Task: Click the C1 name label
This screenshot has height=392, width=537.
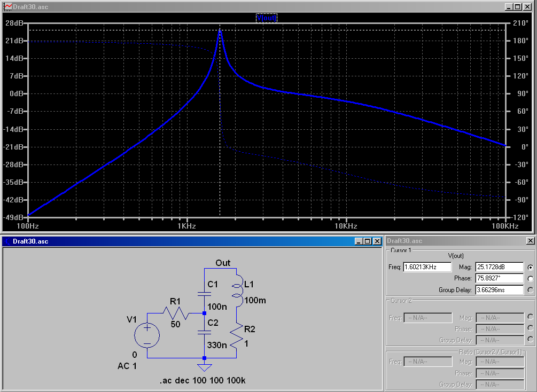Action: point(213,284)
